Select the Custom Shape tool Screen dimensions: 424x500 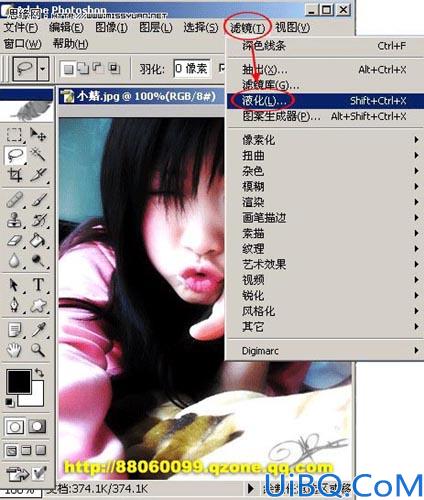click(38, 305)
